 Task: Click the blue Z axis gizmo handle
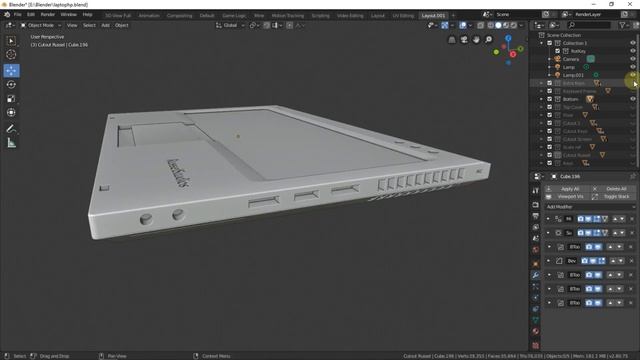tap(508, 38)
